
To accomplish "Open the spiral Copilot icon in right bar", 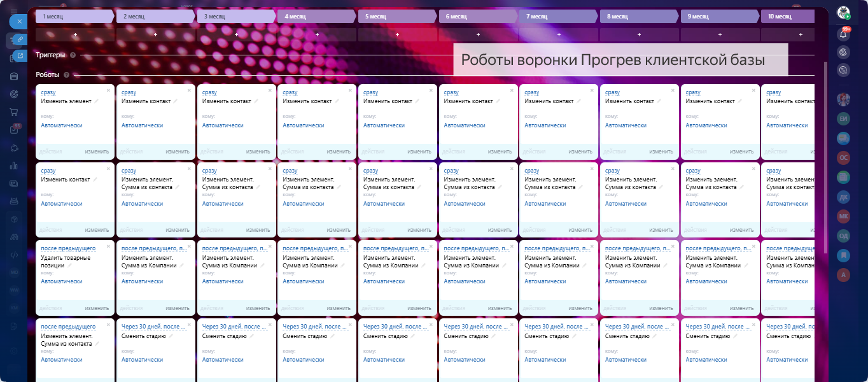I will click(x=843, y=52).
